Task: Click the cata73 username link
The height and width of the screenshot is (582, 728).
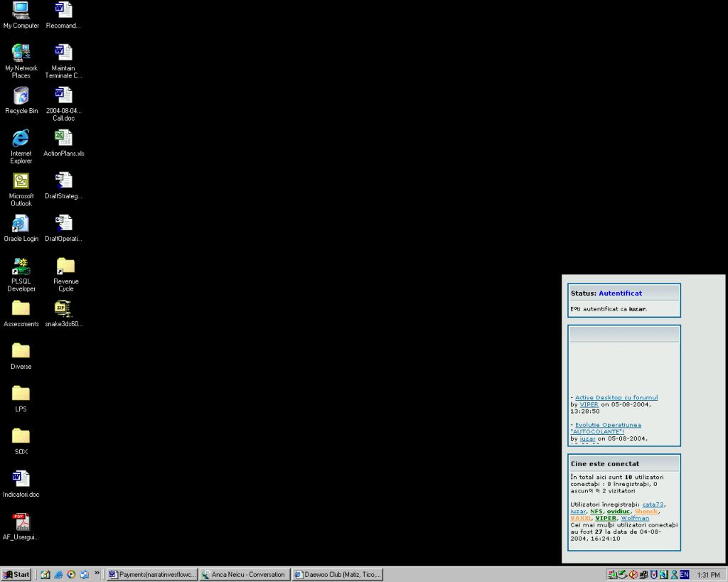Action: tap(653, 505)
